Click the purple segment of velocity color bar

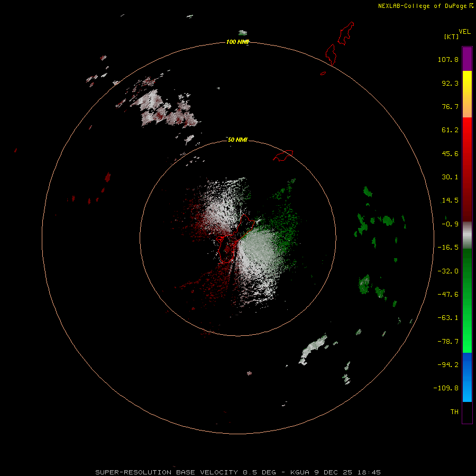point(467,59)
